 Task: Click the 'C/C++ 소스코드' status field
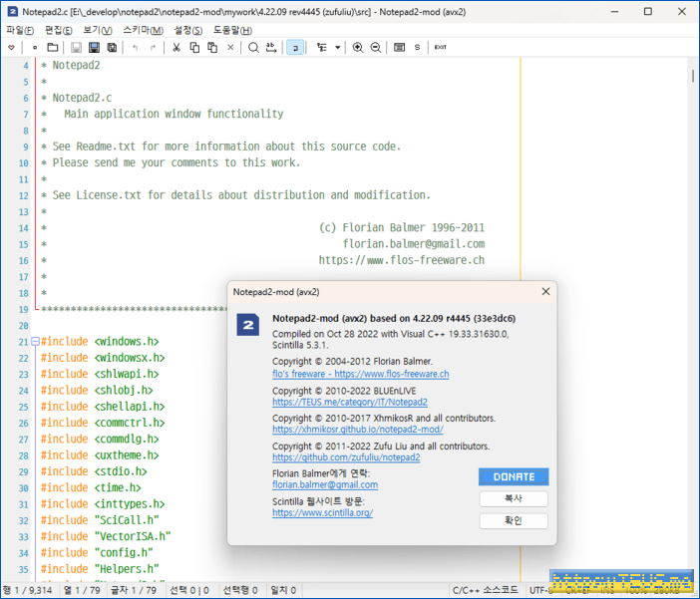tap(486, 590)
